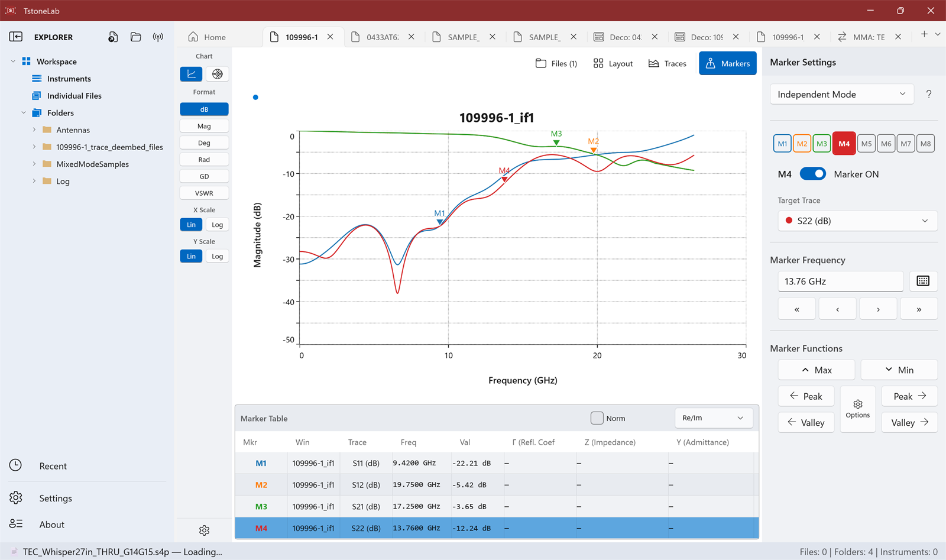
Task: Expand 109996-1_trace_deembed_files folder
Action: pyautogui.click(x=34, y=147)
